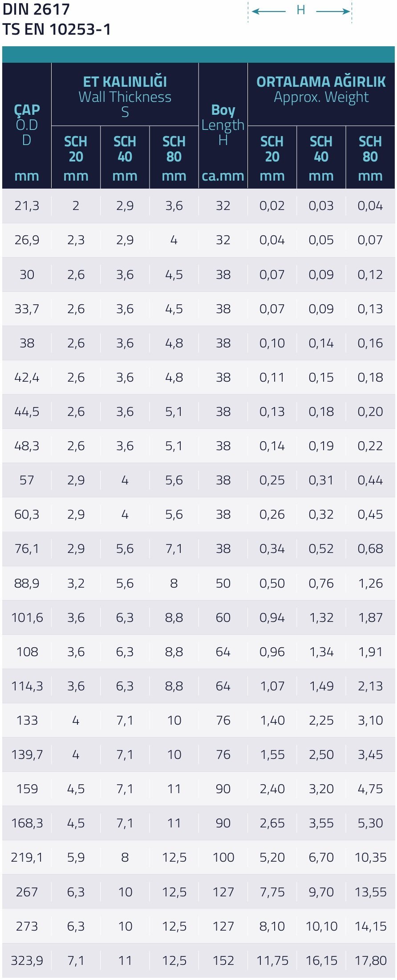Click the 16,15 SCH 40 weight cell
This screenshot has width=397, height=980.
[321, 960]
